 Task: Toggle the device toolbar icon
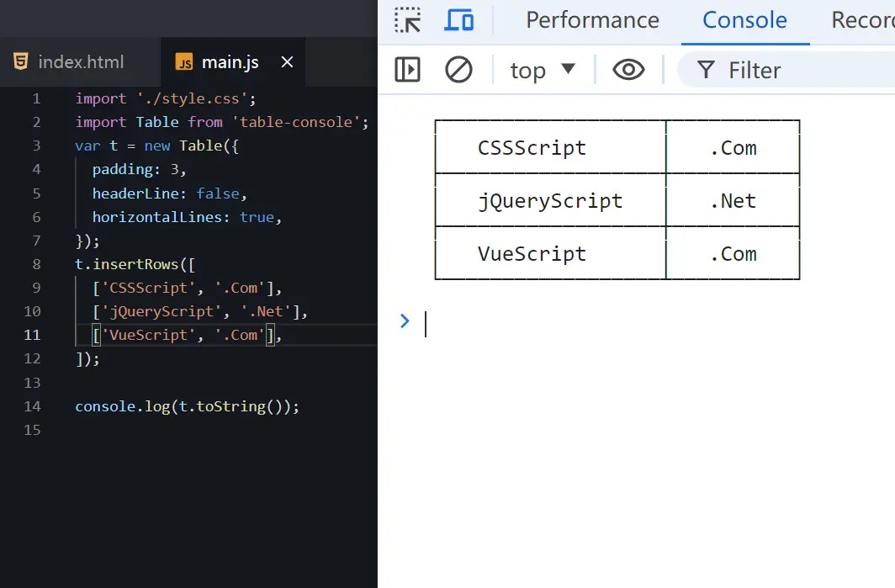(459, 20)
